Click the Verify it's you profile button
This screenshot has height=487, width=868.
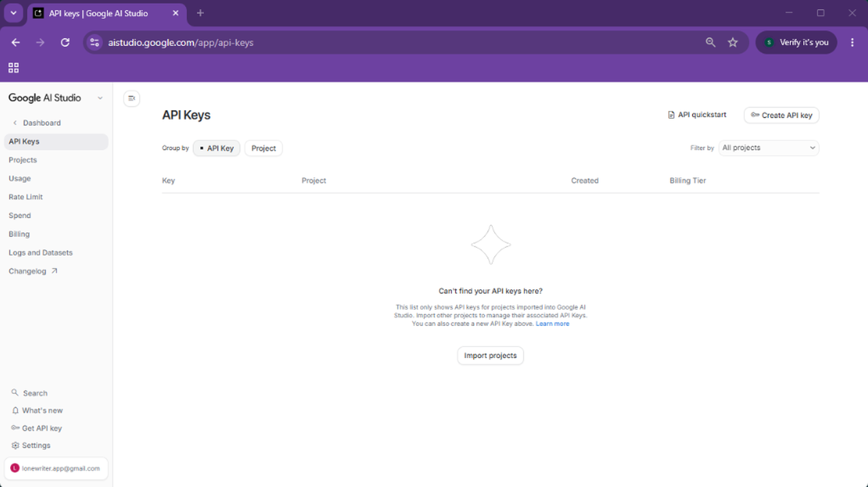[x=797, y=42]
